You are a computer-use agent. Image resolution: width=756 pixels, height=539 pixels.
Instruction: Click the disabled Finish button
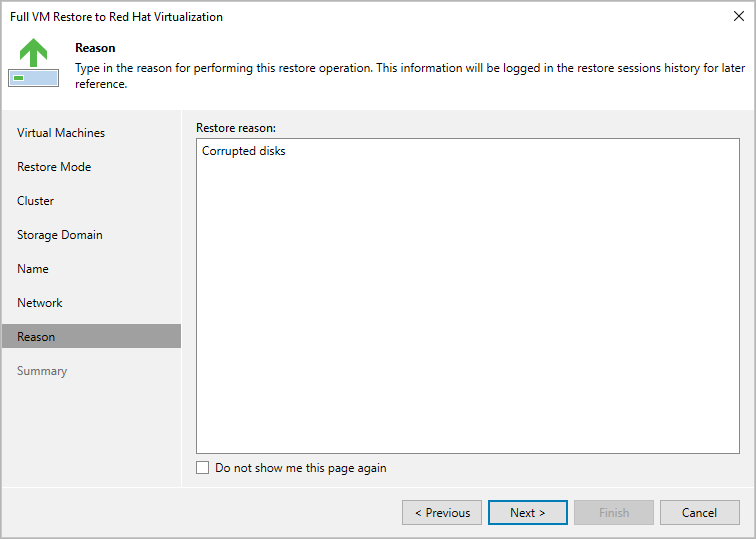coord(614,512)
